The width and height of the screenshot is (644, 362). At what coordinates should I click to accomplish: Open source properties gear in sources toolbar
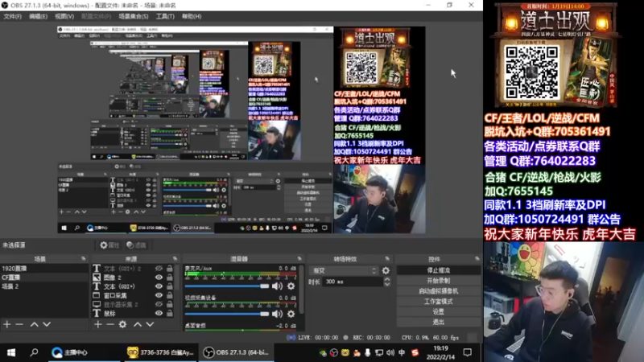pos(123,325)
